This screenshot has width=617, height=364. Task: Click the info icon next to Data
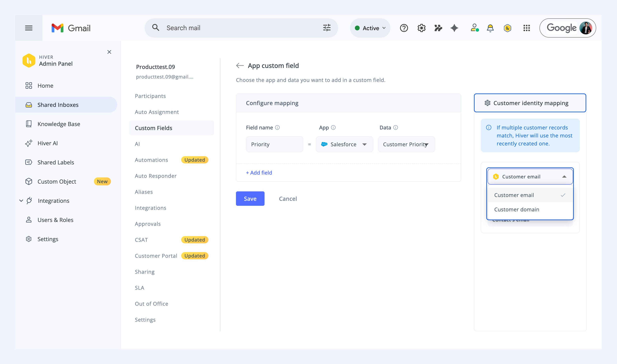(395, 127)
